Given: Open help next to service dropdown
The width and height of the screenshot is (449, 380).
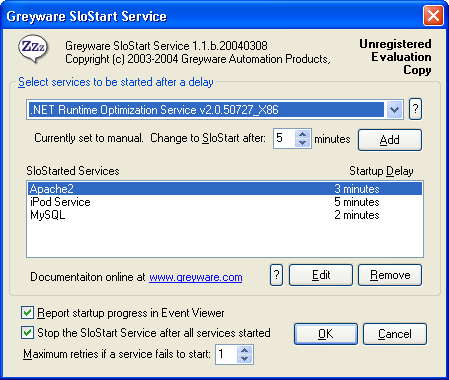Looking at the screenshot, I should point(415,109).
